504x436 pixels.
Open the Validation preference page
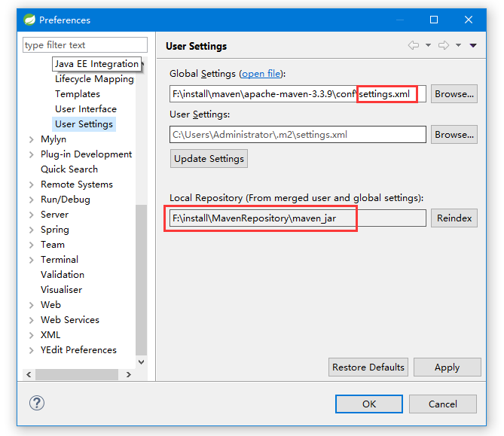63,275
